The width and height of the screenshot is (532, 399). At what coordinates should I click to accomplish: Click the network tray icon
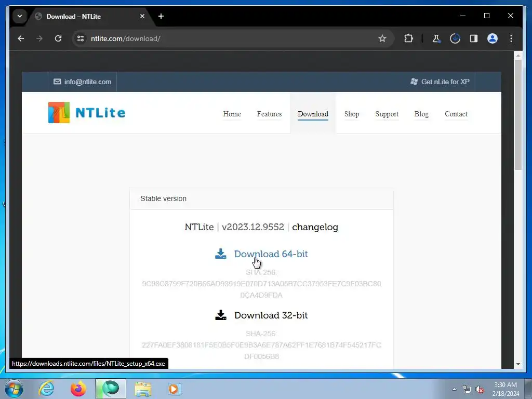click(467, 389)
